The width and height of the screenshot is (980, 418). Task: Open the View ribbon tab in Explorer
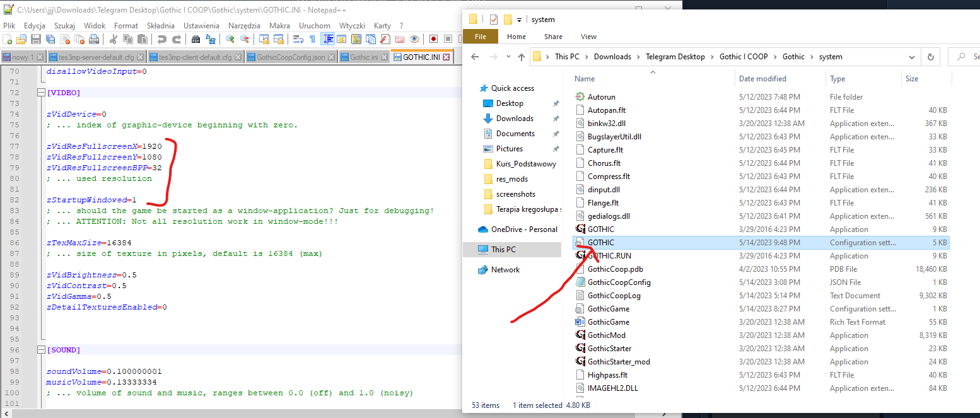pyautogui.click(x=588, y=37)
